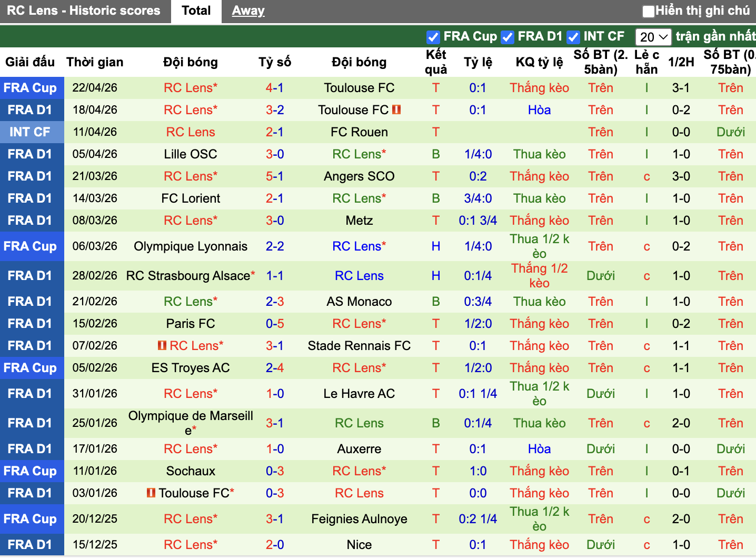Click the Tỷ số column header
756x559 pixels.
(275, 62)
